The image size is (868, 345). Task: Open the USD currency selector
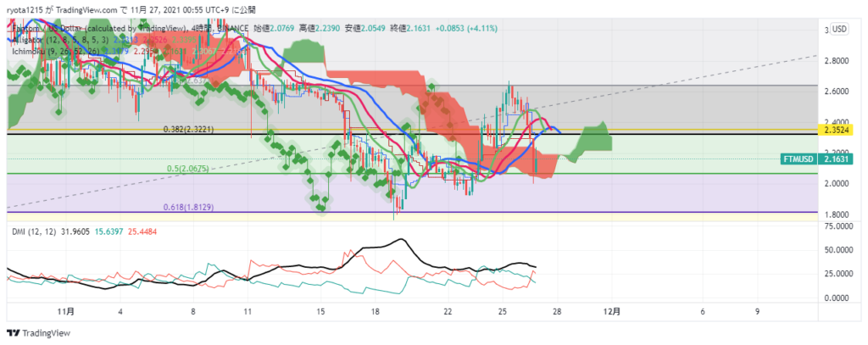[x=838, y=29]
